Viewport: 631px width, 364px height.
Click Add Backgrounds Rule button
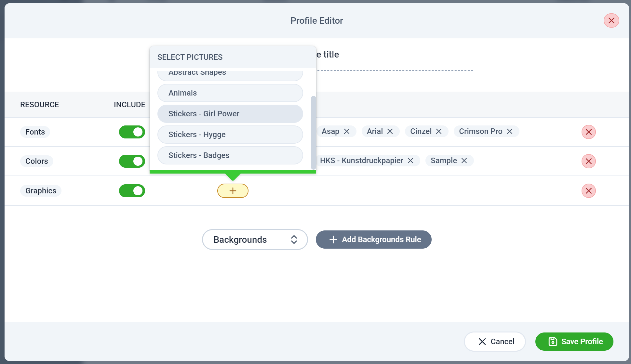click(x=374, y=240)
